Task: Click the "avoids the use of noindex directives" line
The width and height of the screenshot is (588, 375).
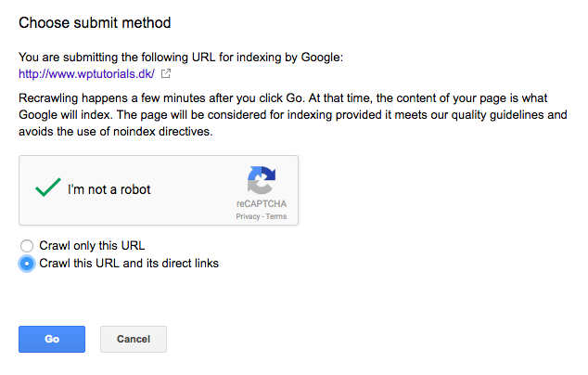Action: click(x=116, y=132)
